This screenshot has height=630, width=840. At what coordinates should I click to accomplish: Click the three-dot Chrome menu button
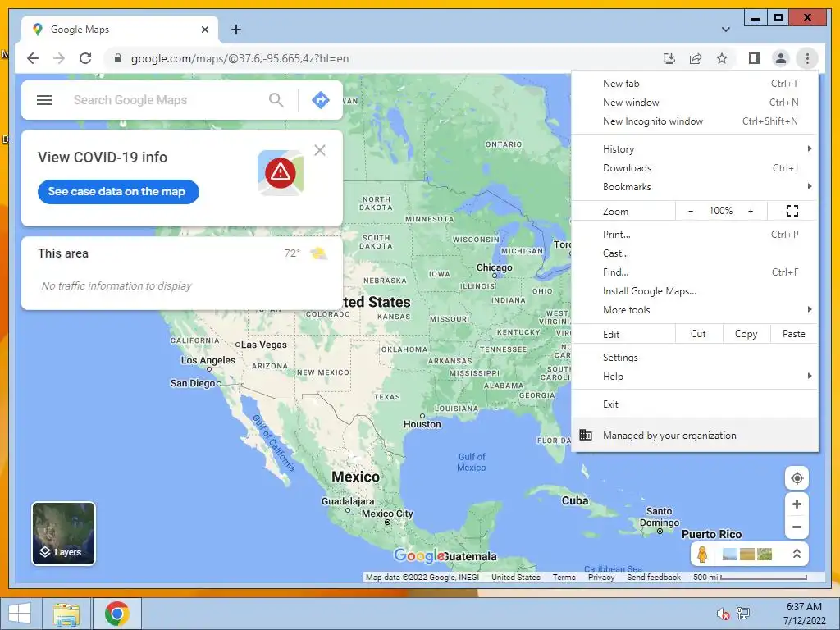pyautogui.click(x=807, y=58)
